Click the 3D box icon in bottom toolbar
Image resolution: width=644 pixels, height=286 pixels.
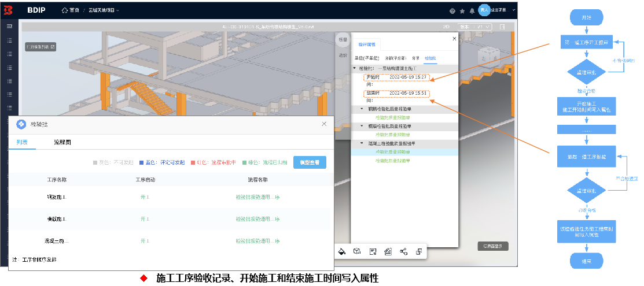[358, 251]
